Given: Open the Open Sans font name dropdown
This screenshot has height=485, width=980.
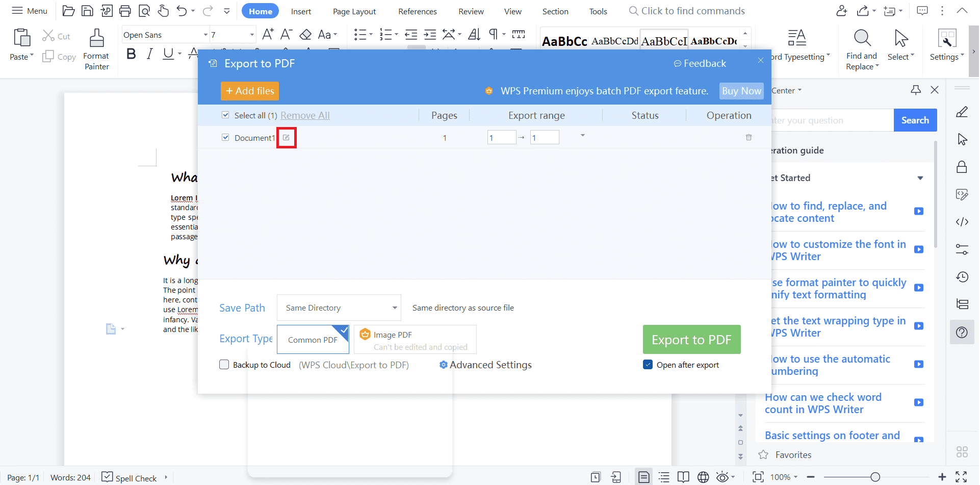Looking at the screenshot, I should 205,35.
